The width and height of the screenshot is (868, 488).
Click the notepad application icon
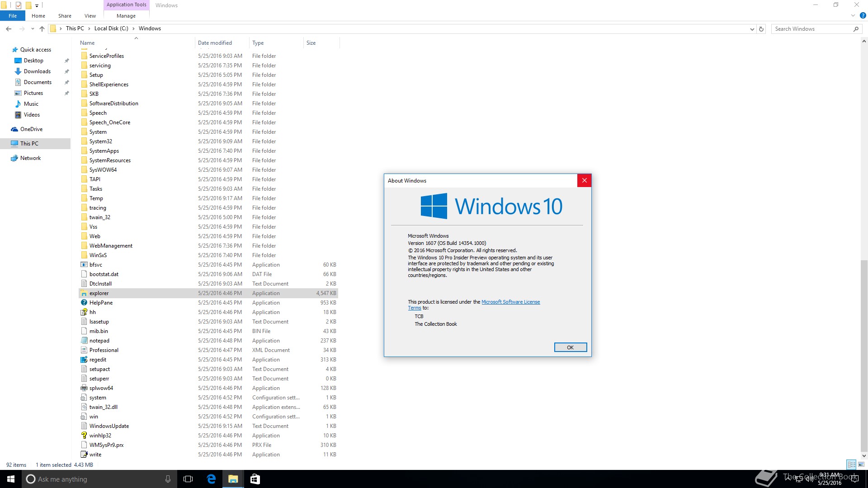84,341
